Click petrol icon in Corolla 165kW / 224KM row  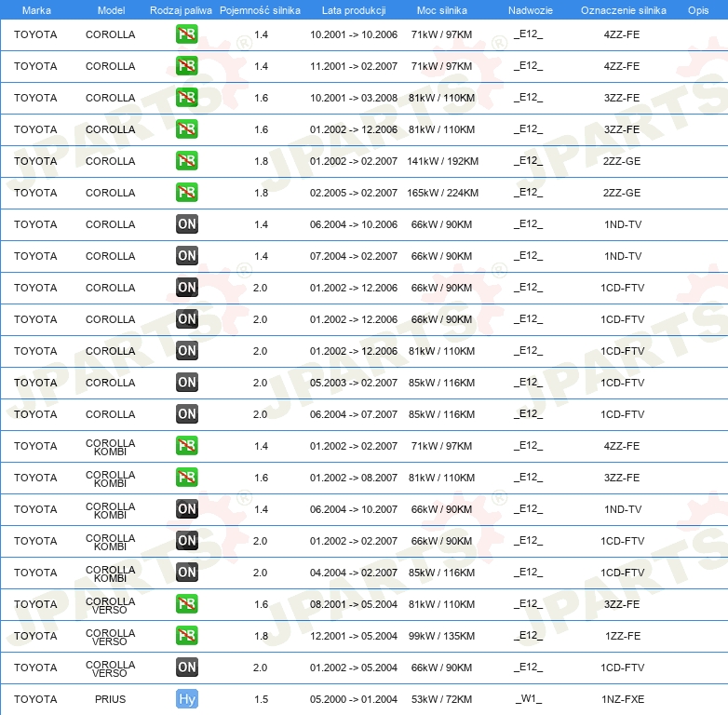coord(186,192)
